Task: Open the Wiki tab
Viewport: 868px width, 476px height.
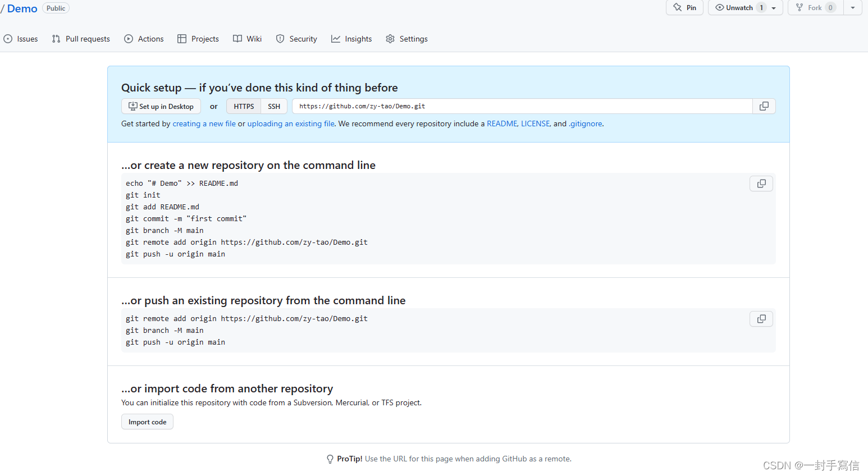Action: click(248, 39)
